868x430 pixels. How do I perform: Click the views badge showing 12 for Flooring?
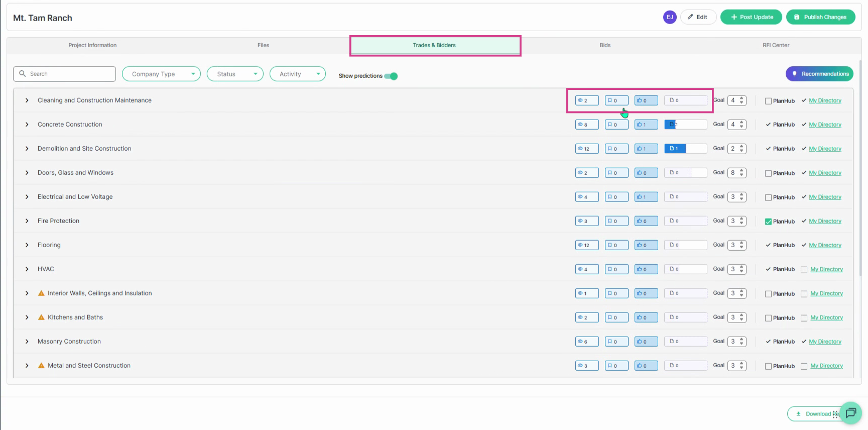587,245
